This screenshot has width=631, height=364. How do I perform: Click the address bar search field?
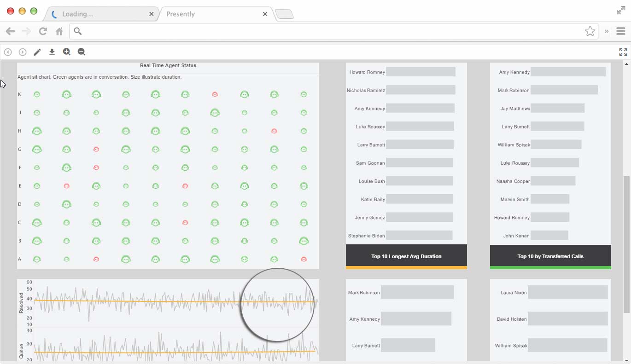(334, 31)
